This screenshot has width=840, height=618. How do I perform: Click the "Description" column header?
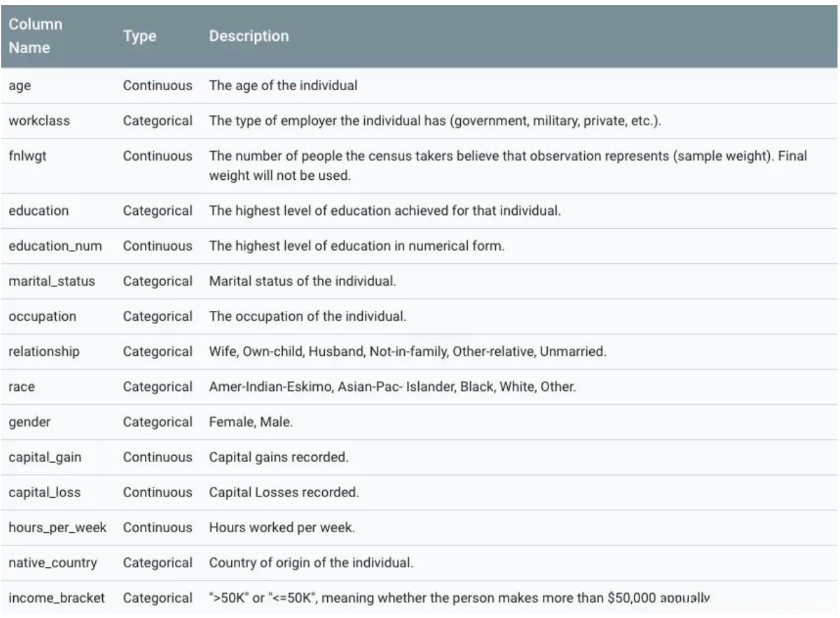click(249, 36)
